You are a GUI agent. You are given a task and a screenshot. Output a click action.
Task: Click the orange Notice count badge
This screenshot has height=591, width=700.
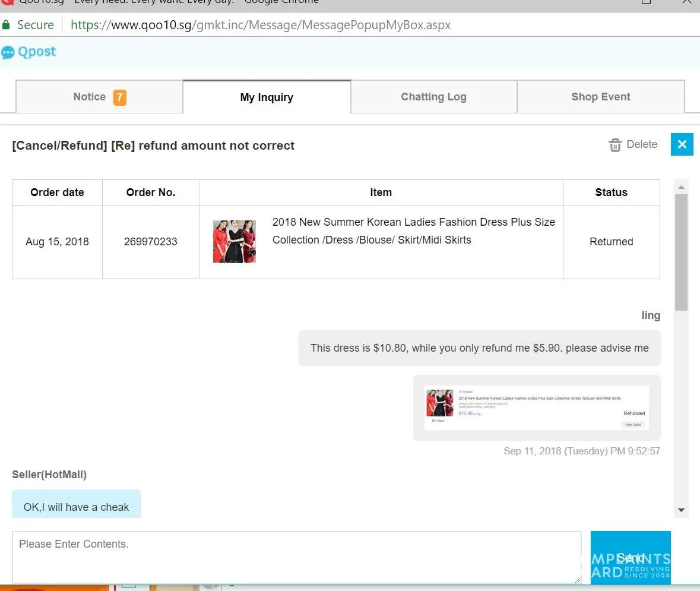tap(119, 97)
